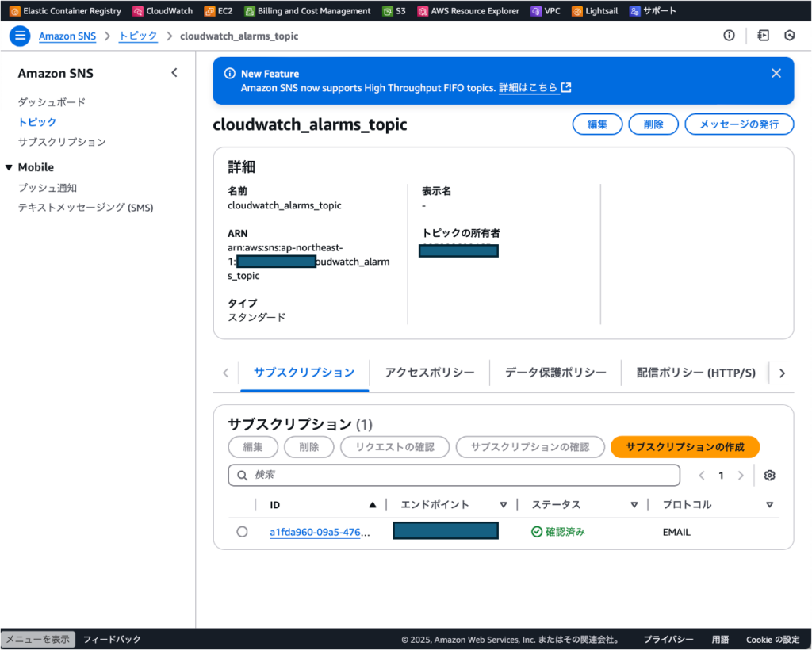Image resolution: width=812 pixels, height=650 pixels.
Task: Switch to 配信ポリシー (HTTP/S) tab
Action: (695, 373)
